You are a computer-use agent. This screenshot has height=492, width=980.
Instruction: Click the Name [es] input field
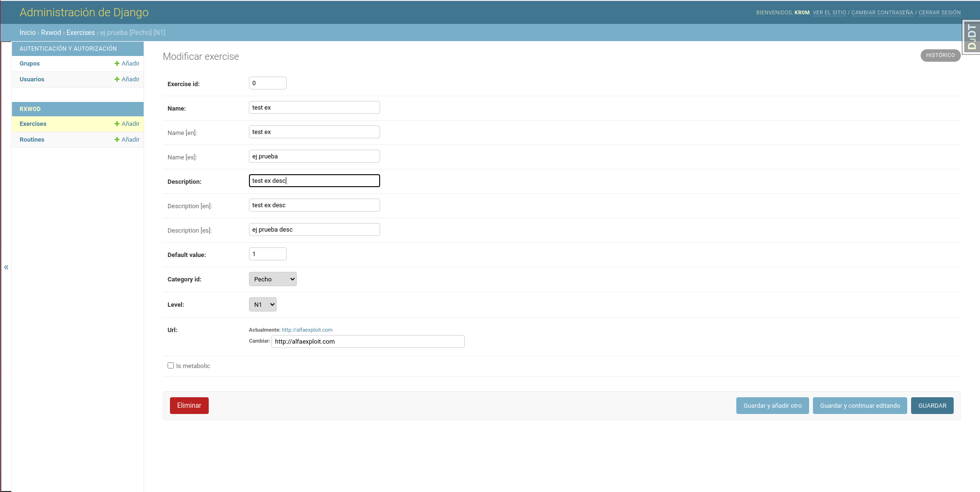pos(314,157)
